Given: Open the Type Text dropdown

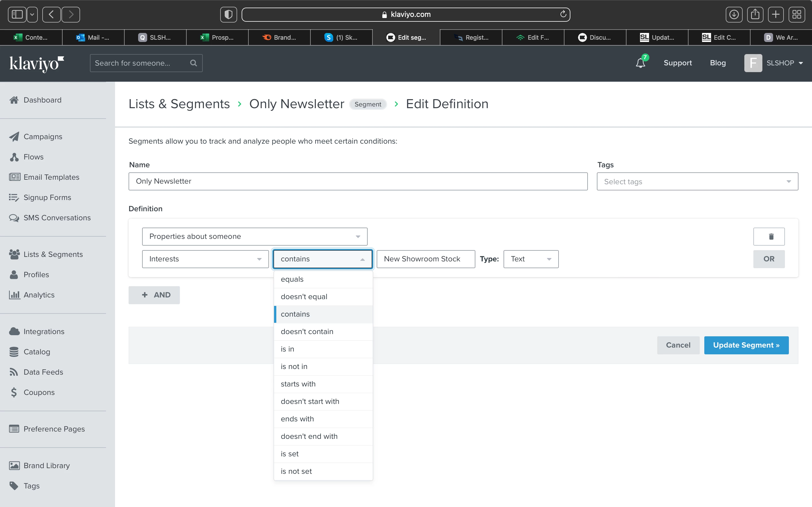Looking at the screenshot, I should (531, 259).
